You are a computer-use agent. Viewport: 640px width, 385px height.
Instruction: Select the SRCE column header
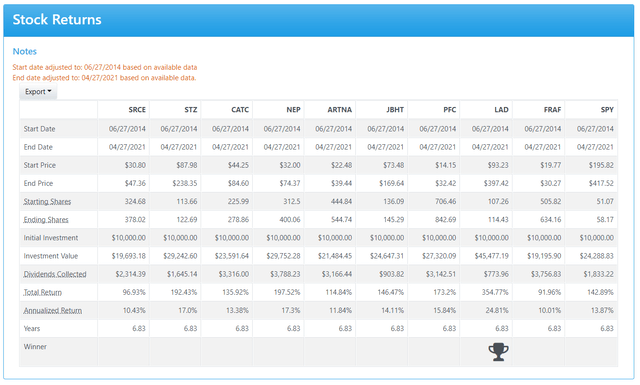137,109
